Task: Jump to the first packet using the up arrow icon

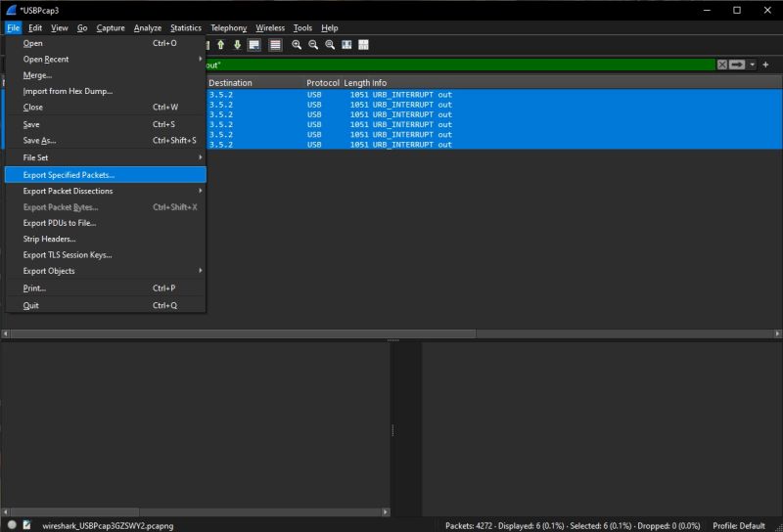Action: pyautogui.click(x=221, y=45)
